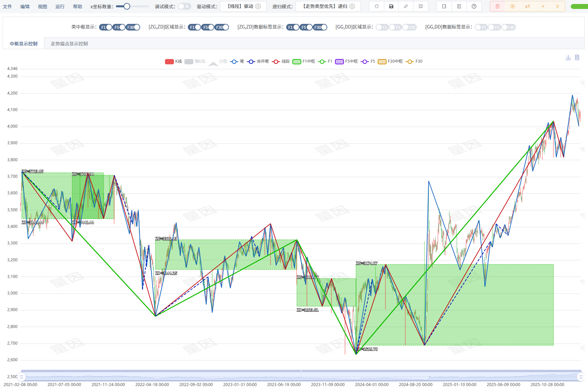Click left handle of timeline zoom bar
Viewport: 588px width, 392px height.
22,377
